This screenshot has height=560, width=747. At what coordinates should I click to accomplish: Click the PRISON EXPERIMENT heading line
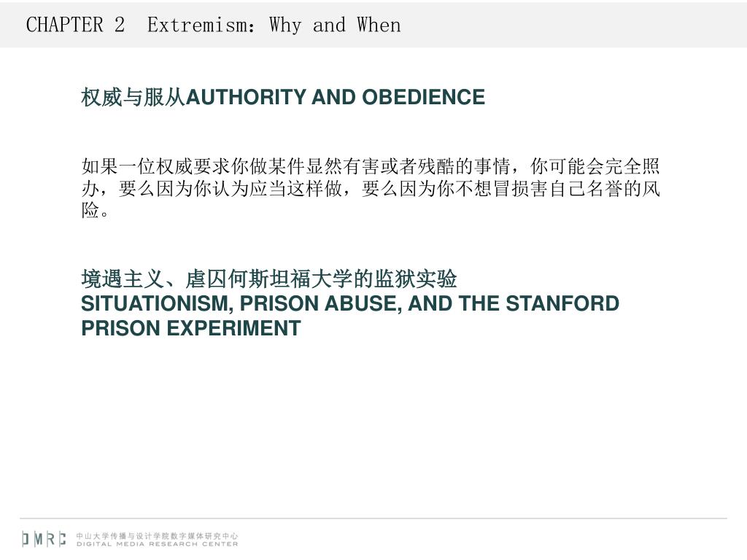click(x=191, y=328)
